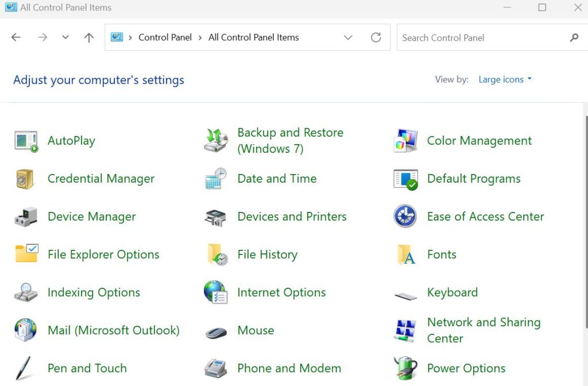Open the Device Manager icon
The width and height of the screenshot is (588, 386).
[x=26, y=217]
